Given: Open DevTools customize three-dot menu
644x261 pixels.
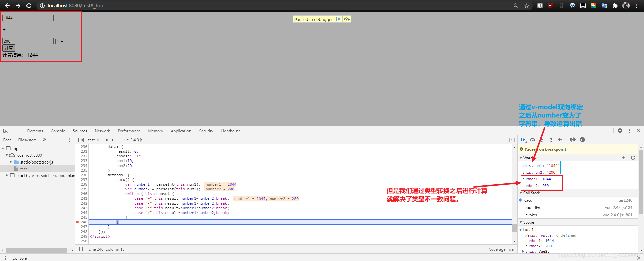Looking at the screenshot, I should 629,131.
